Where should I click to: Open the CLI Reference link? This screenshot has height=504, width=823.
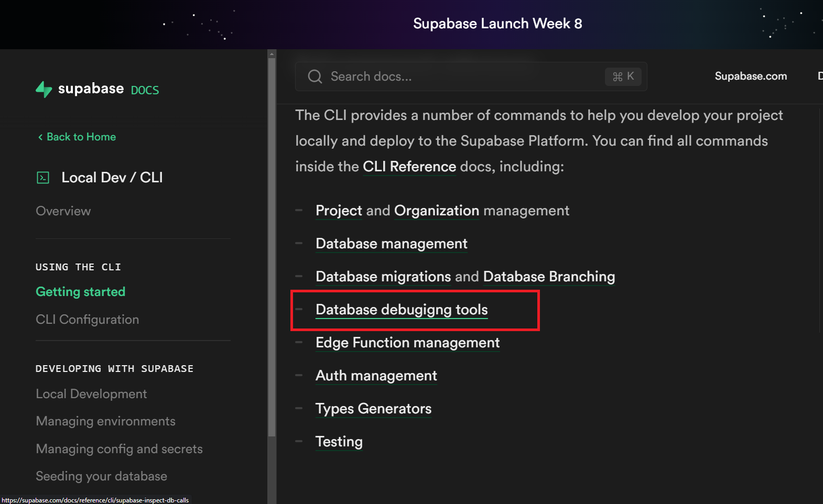pyautogui.click(x=409, y=166)
